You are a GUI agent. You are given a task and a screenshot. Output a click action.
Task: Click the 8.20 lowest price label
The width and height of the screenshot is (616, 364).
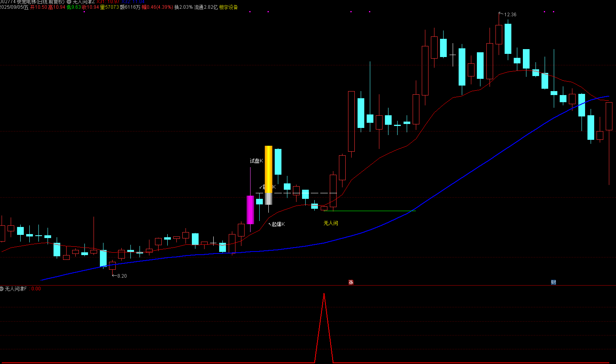(x=122, y=276)
